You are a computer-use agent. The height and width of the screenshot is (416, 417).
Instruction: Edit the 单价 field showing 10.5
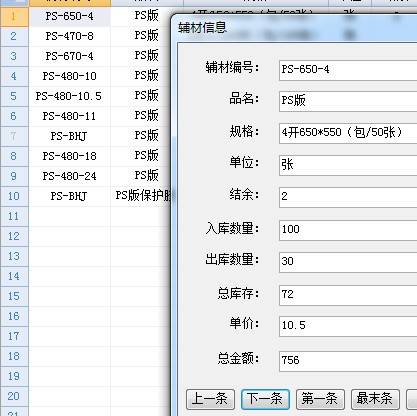point(348,326)
